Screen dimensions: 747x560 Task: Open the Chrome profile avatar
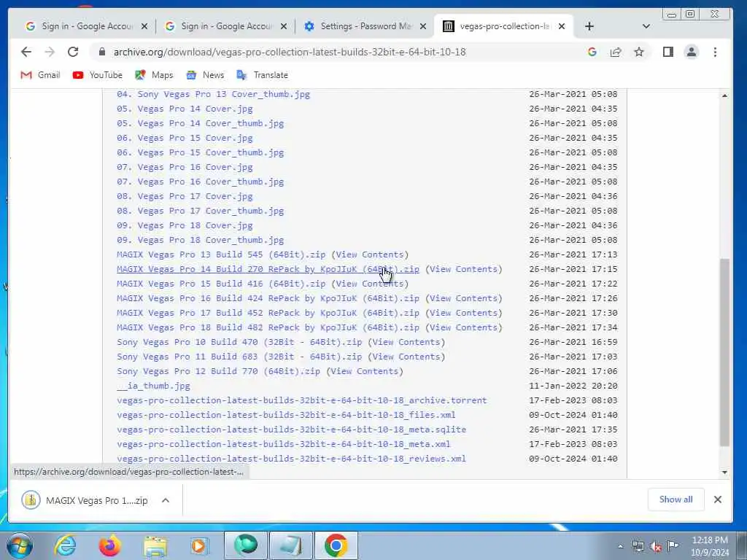tap(692, 52)
